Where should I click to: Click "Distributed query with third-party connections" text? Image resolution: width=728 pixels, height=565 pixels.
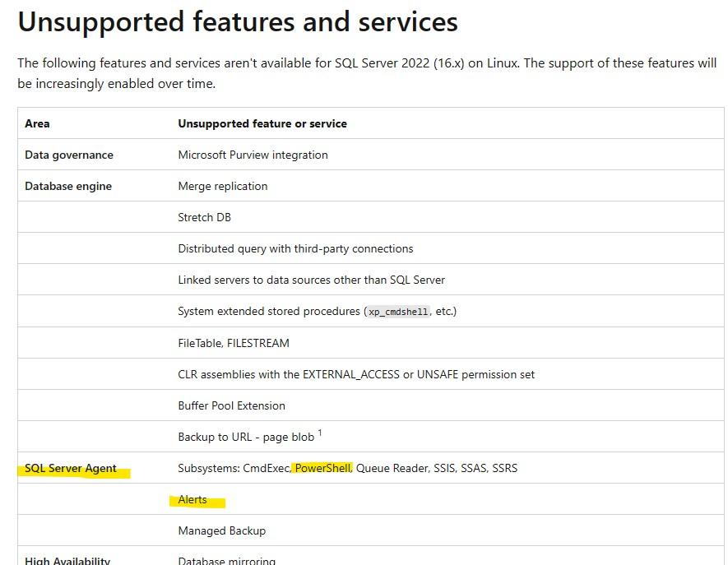pos(295,248)
